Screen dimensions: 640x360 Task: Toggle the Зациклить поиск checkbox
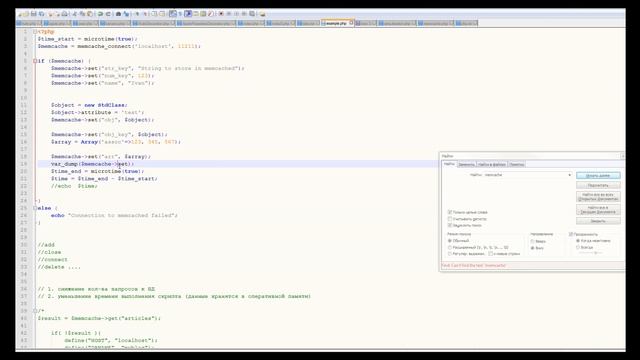coord(450,225)
